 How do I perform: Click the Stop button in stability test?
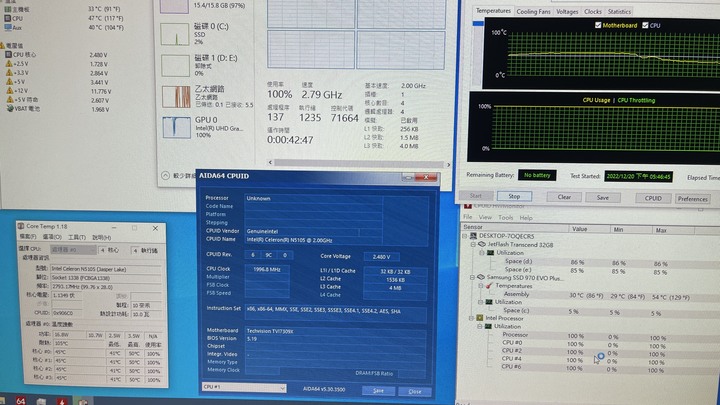pos(514,196)
